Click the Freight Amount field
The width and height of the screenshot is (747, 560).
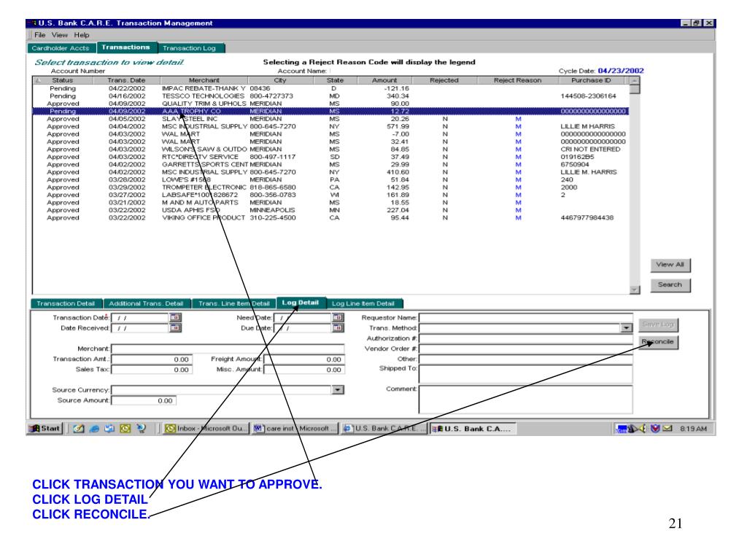[x=304, y=359]
